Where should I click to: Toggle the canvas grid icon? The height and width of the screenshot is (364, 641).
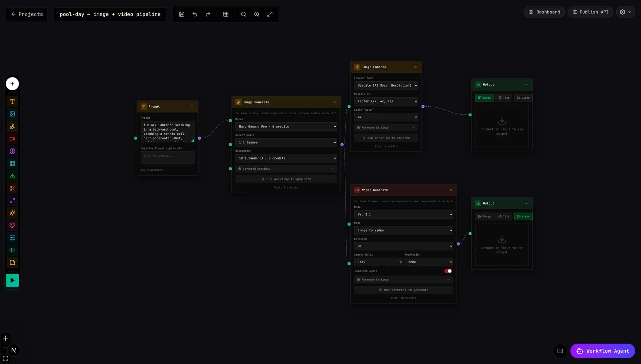tap(226, 14)
